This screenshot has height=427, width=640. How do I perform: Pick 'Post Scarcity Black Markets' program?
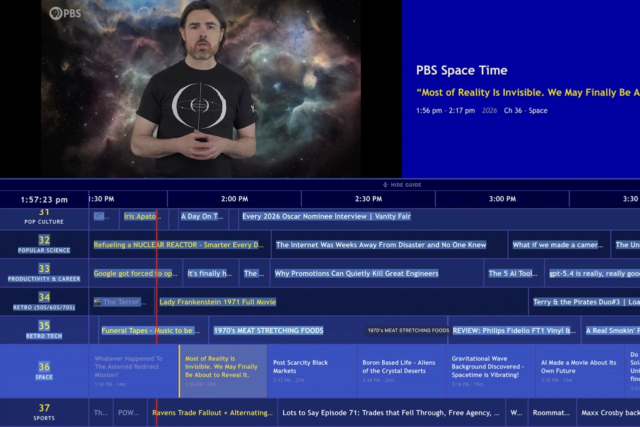click(x=311, y=370)
